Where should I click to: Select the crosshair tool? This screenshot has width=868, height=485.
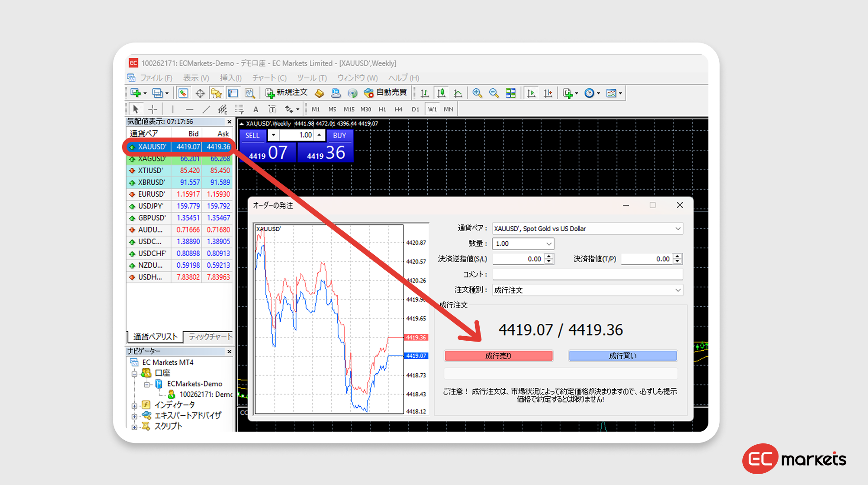153,109
